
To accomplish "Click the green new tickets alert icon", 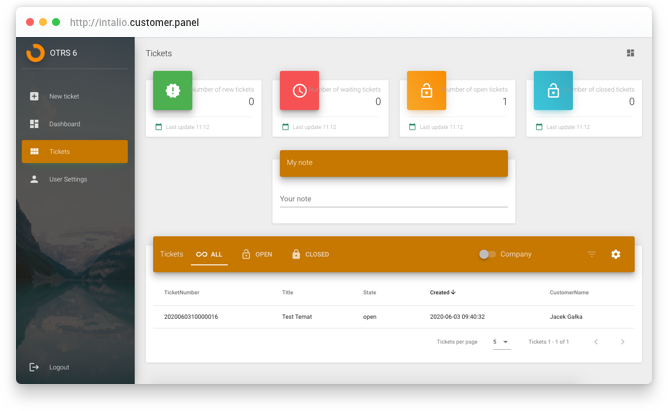I will click(x=173, y=90).
